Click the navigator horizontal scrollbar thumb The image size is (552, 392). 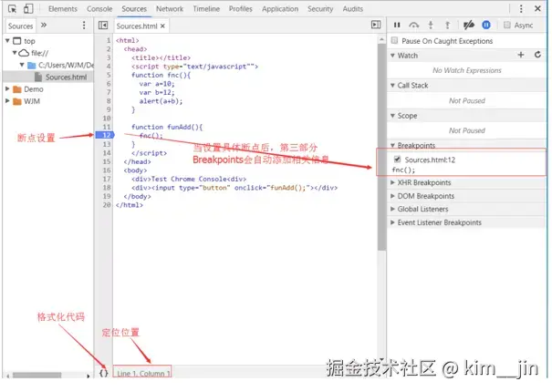pyautogui.click(x=37, y=375)
